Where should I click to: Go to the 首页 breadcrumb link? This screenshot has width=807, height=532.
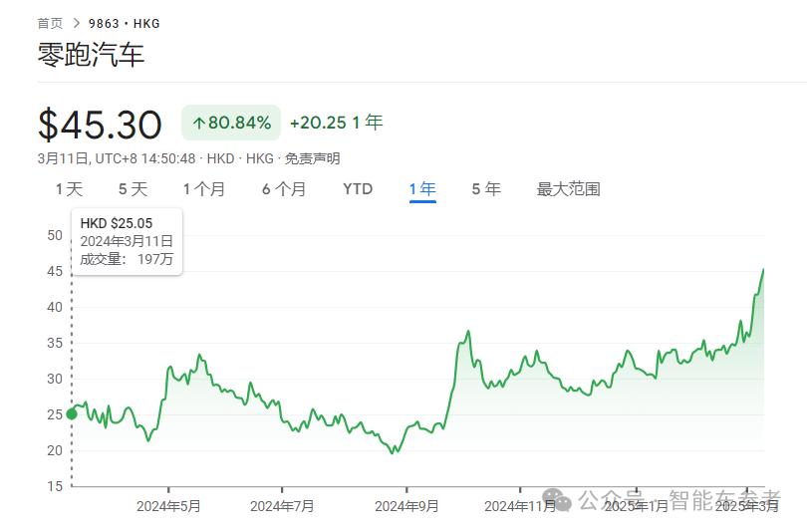(50, 23)
